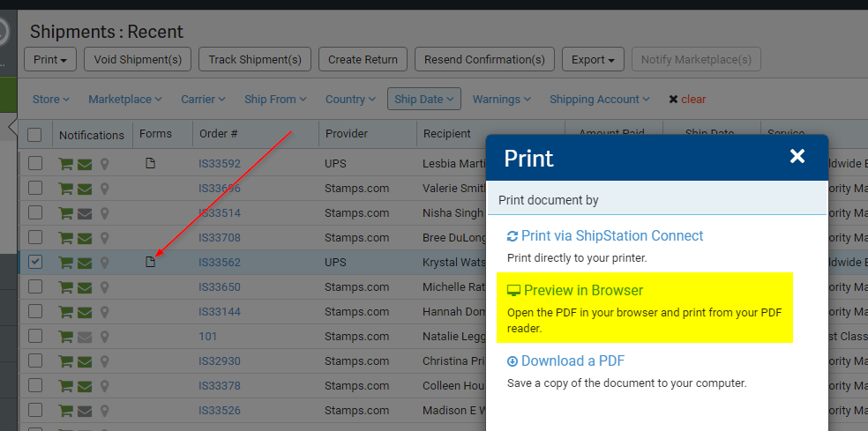Sort by the Provider column header

(347, 134)
